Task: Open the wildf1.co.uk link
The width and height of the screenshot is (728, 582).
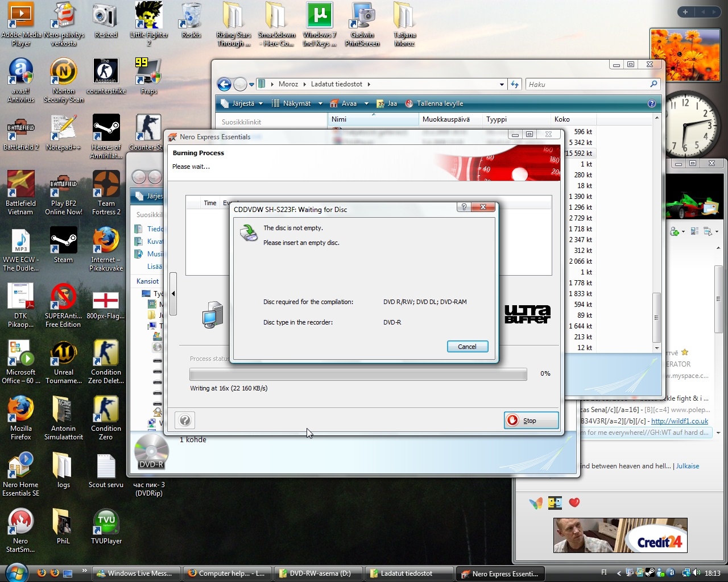Action: [680, 421]
